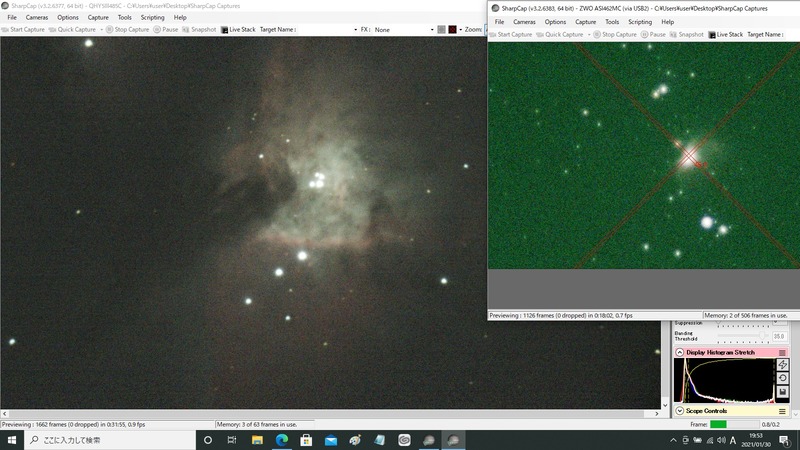
Task: Click reset histogram stretch button
Action: pos(782,378)
